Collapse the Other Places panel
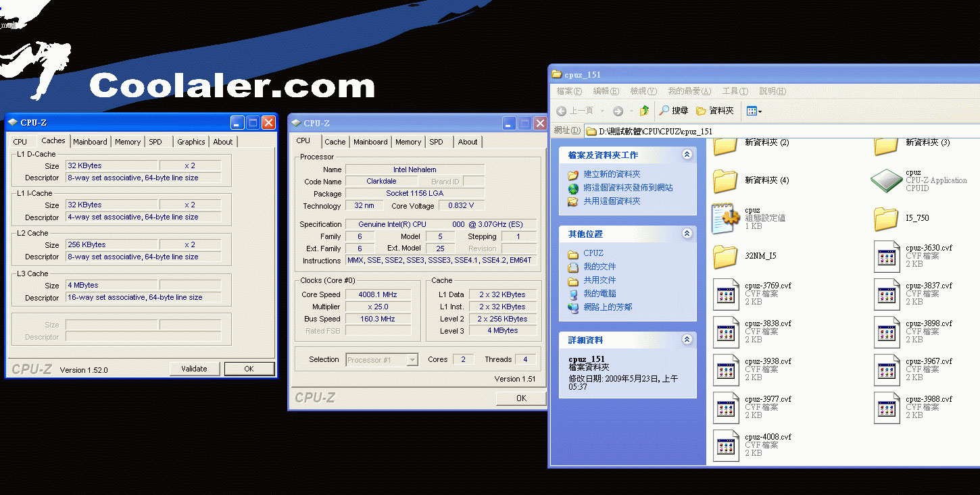 tap(687, 234)
